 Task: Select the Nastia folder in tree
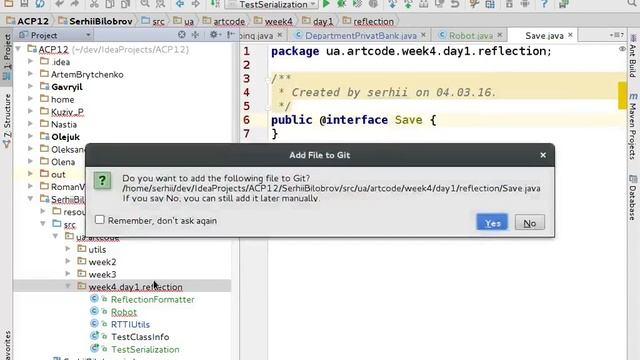[x=64, y=124]
